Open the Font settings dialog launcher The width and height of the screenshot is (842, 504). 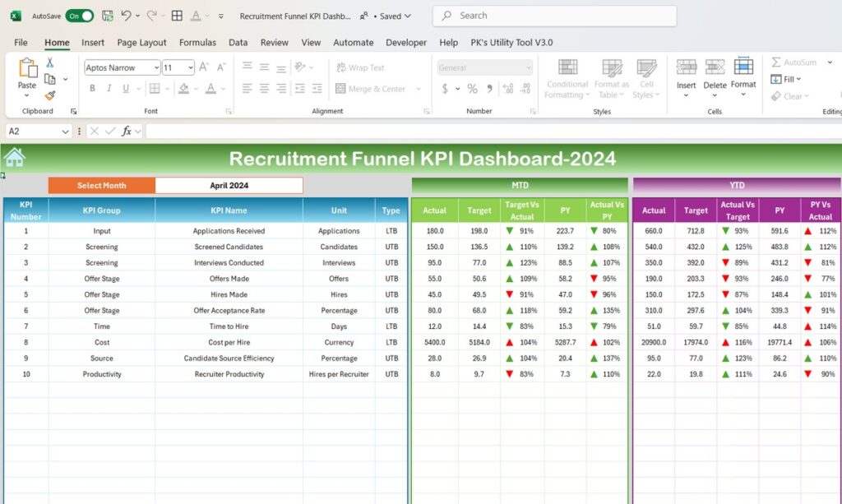(229, 111)
